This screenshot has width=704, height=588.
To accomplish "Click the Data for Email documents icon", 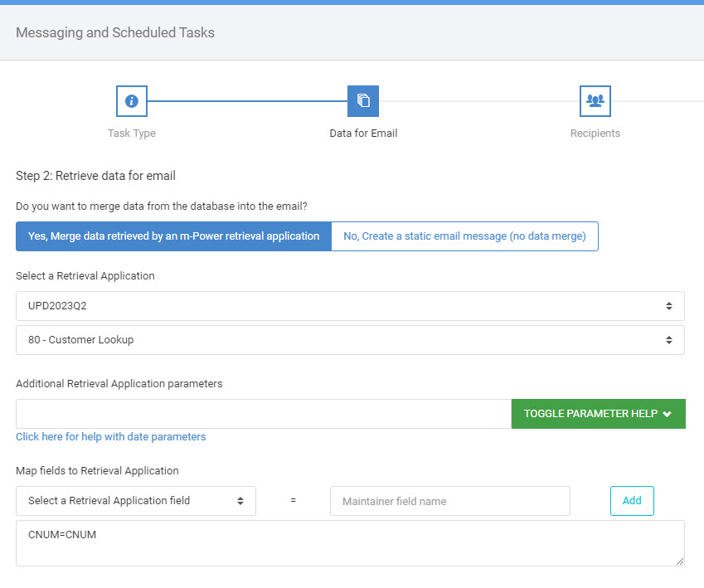I will [363, 101].
